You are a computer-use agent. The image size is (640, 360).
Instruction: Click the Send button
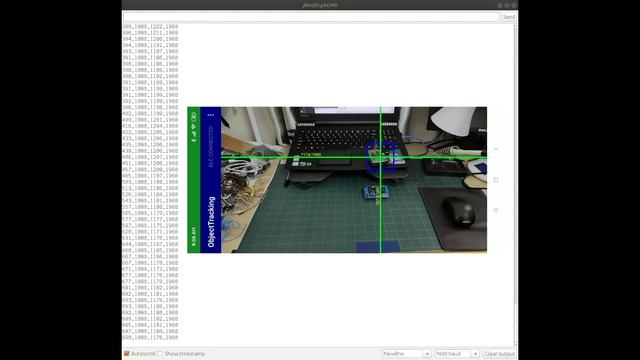coord(508,17)
